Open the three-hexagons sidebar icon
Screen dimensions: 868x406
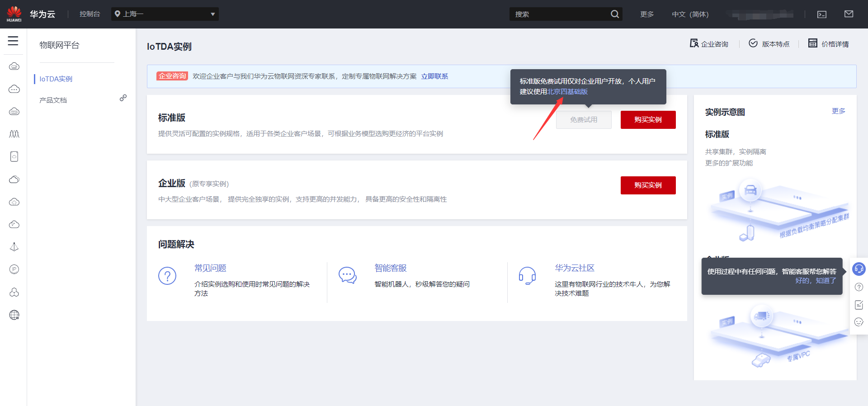(x=14, y=292)
